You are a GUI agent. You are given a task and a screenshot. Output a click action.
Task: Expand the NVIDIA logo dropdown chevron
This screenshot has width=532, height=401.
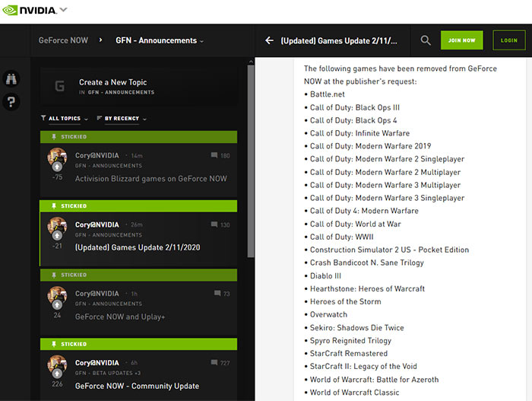tap(63, 10)
